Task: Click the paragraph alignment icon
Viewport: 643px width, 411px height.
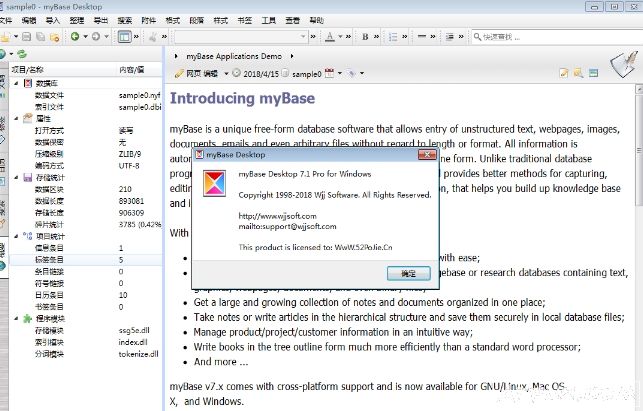Action: coord(449,37)
